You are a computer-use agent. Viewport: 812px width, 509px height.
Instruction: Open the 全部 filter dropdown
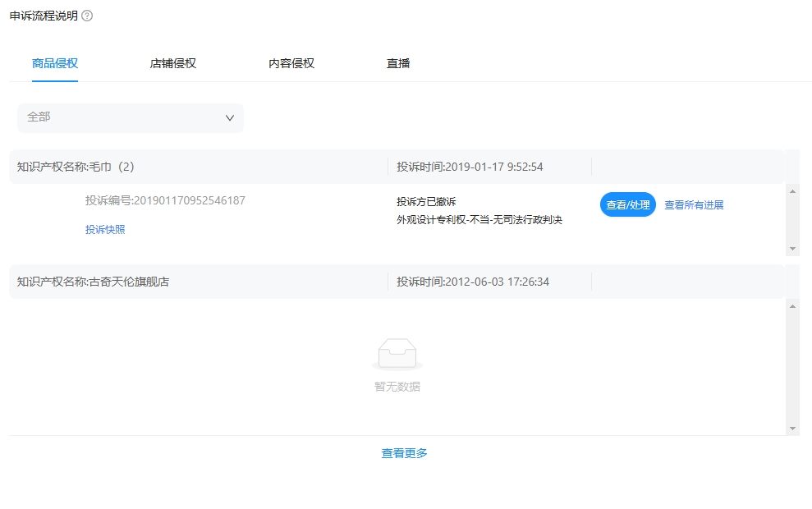131,117
